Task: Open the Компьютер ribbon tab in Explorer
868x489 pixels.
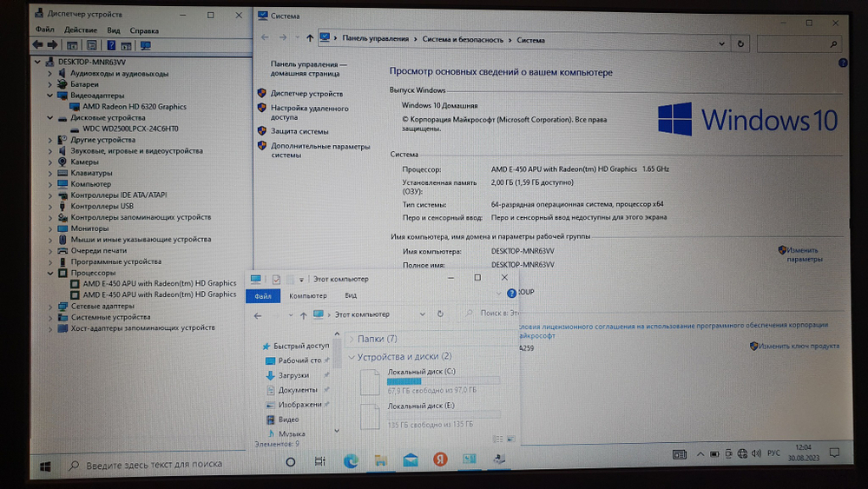Action: pos(308,295)
